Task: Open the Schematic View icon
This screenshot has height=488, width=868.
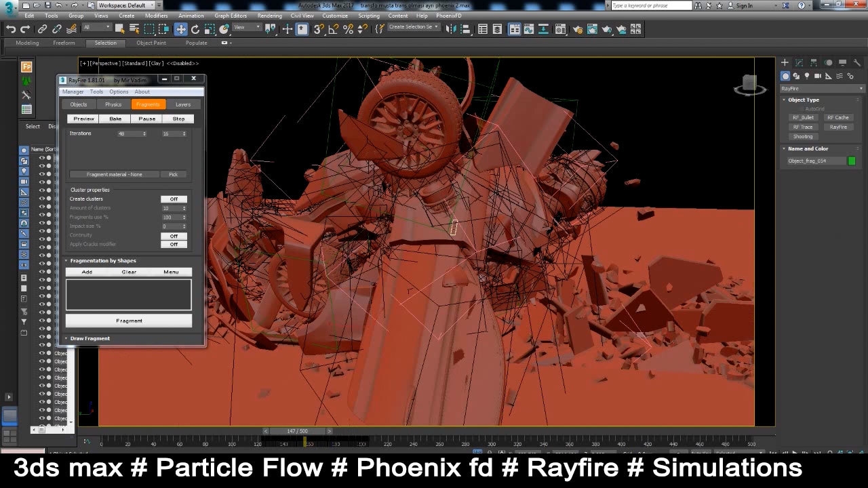Action: [545, 29]
